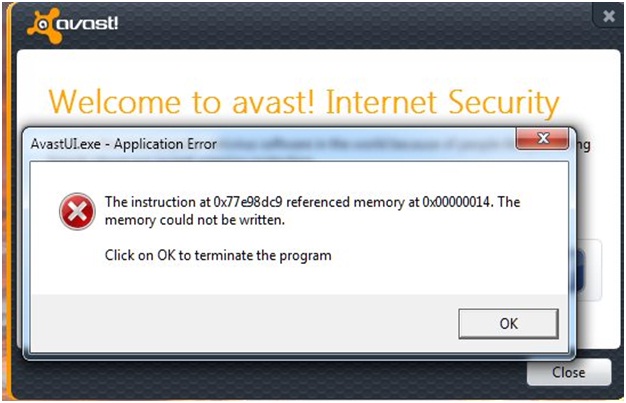Click OK to terminate the program

pos(508,324)
